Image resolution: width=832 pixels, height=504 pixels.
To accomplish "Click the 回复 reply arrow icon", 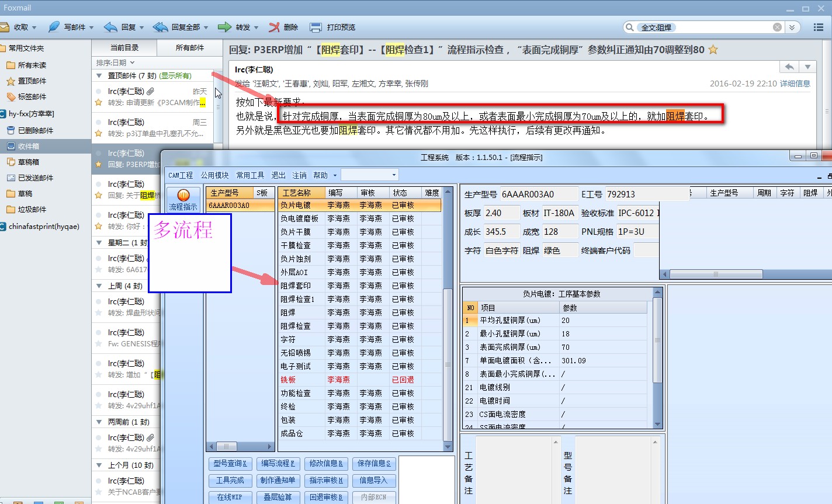I will click(x=110, y=27).
